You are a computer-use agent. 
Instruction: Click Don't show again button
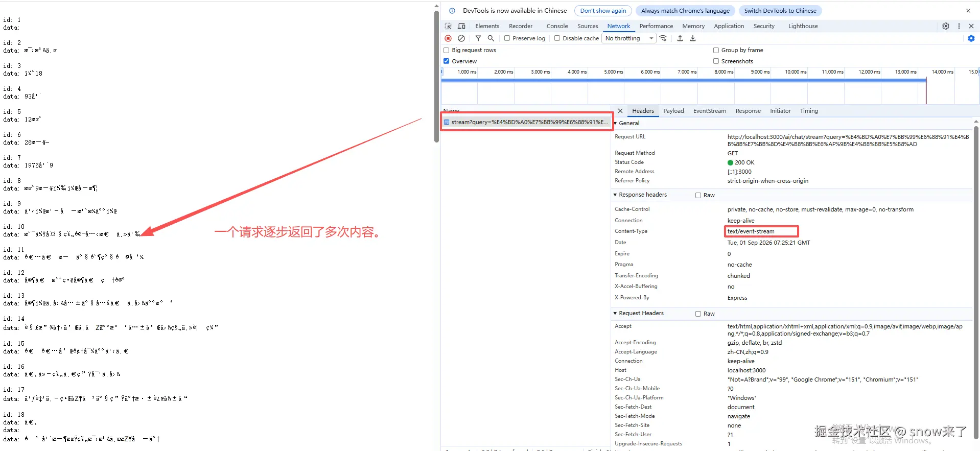click(603, 11)
